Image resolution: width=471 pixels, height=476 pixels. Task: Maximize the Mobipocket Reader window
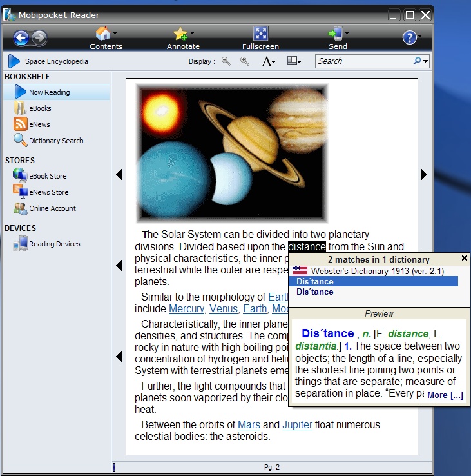409,15
